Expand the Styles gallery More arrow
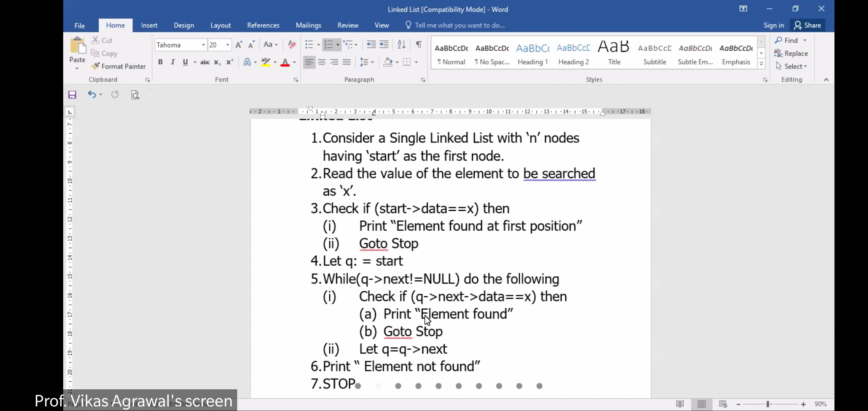868x411 pixels. pos(761,64)
